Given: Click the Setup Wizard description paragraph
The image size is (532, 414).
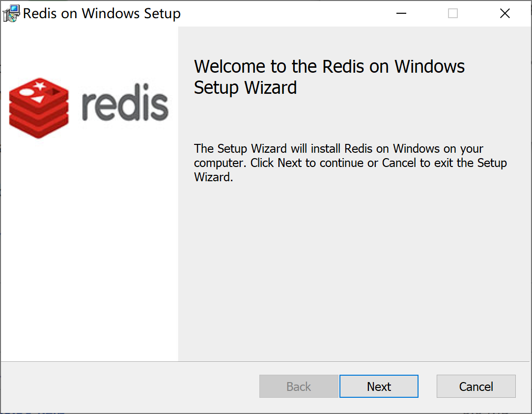Looking at the screenshot, I should coord(350,163).
